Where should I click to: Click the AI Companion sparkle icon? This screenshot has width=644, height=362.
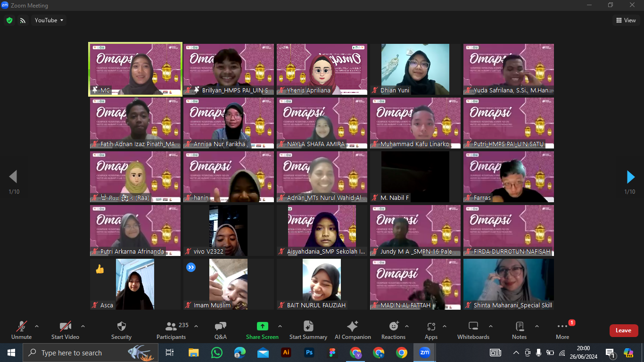coord(352,327)
